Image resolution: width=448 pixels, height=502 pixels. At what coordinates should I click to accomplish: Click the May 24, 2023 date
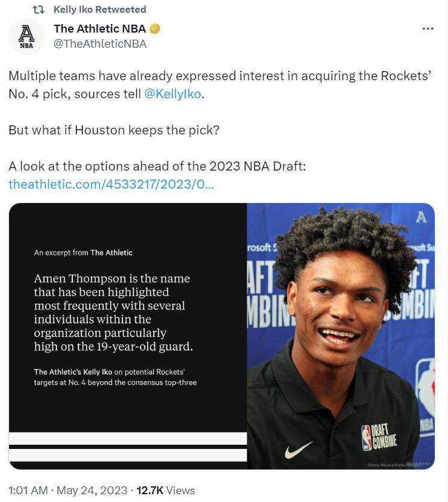coord(92,491)
